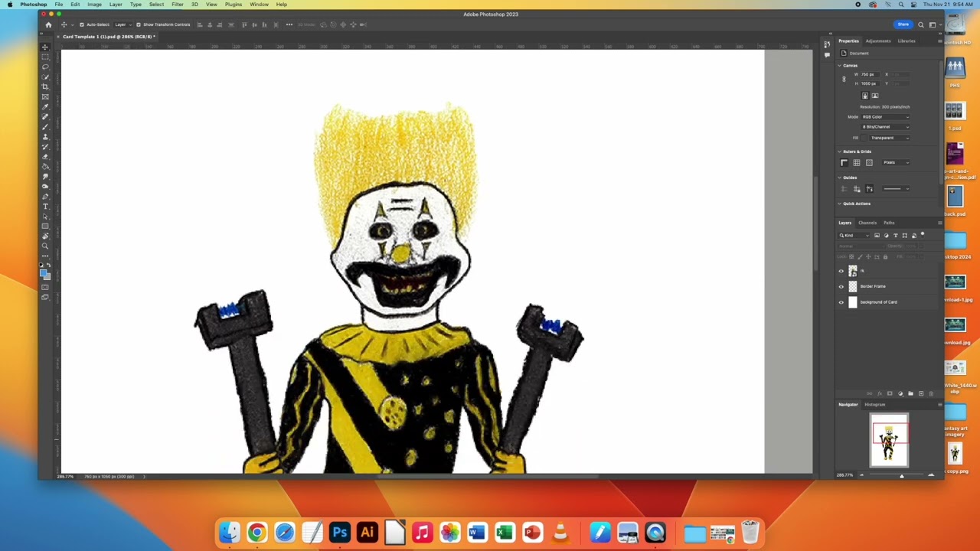980x551 pixels.
Task: Select the Move tool in the toolbar
Action: pos(45,47)
